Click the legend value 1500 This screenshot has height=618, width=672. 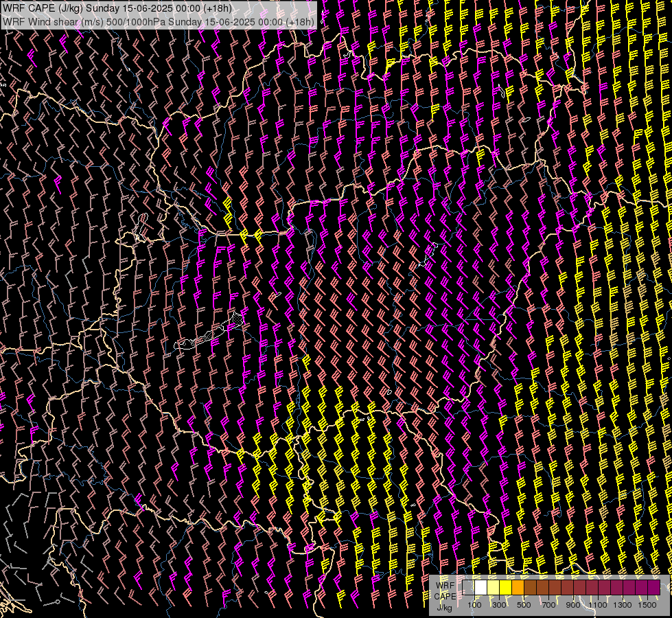coord(647,605)
